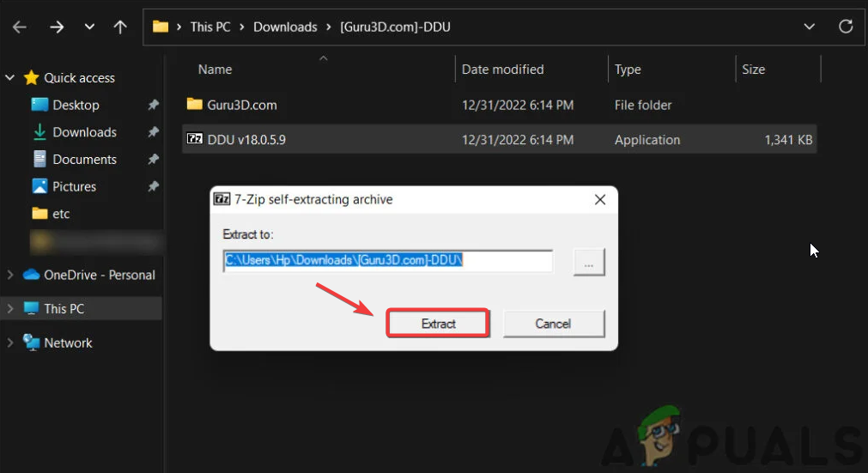
Task: Click the Extract button
Action: [438, 323]
